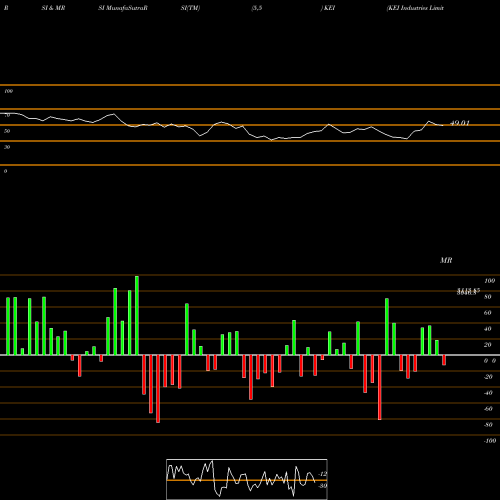
Task: Click the -39 value in the mini chart
Action: point(322,486)
